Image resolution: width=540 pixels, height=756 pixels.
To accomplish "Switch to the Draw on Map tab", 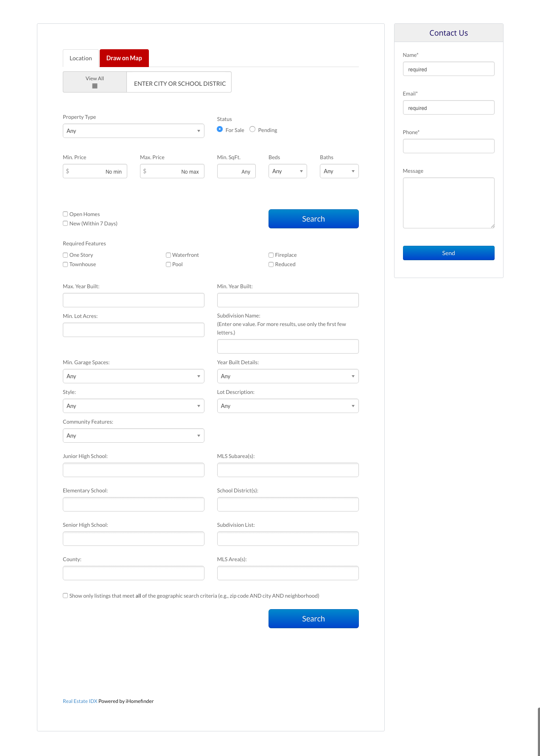I will click(x=124, y=58).
